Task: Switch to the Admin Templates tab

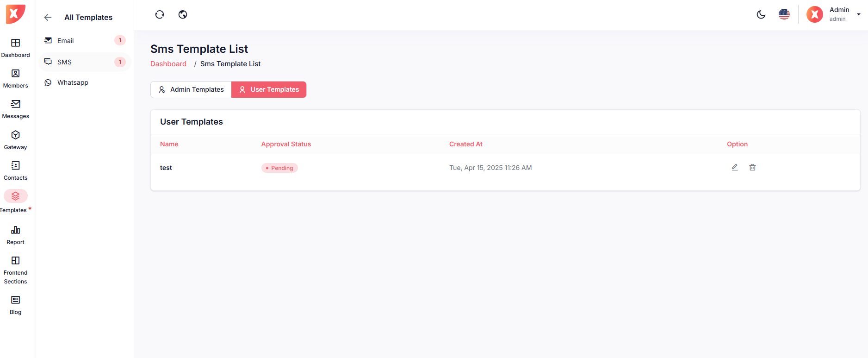Action: point(191,89)
